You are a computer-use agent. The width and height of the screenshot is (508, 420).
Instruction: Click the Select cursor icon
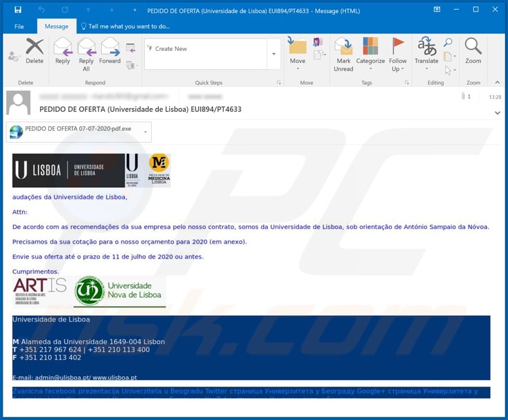click(x=449, y=70)
